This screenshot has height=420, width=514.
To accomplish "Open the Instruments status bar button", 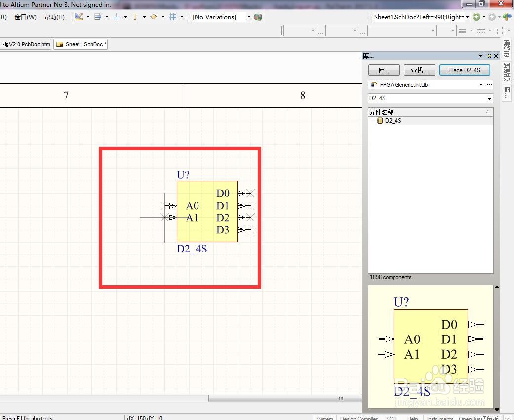I will point(440,418).
